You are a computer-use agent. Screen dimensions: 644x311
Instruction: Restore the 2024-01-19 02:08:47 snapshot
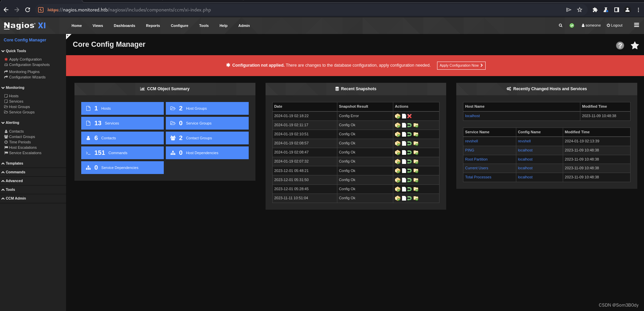click(x=409, y=152)
